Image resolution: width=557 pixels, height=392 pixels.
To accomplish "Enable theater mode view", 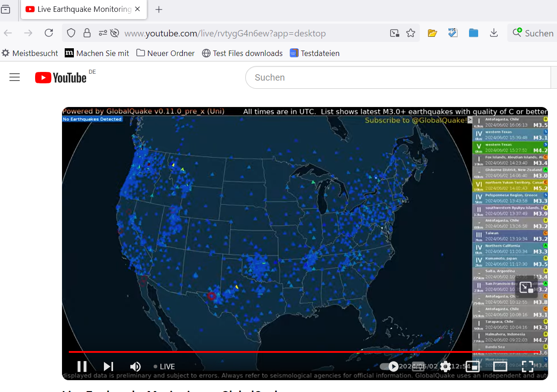I will coord(500,367).
